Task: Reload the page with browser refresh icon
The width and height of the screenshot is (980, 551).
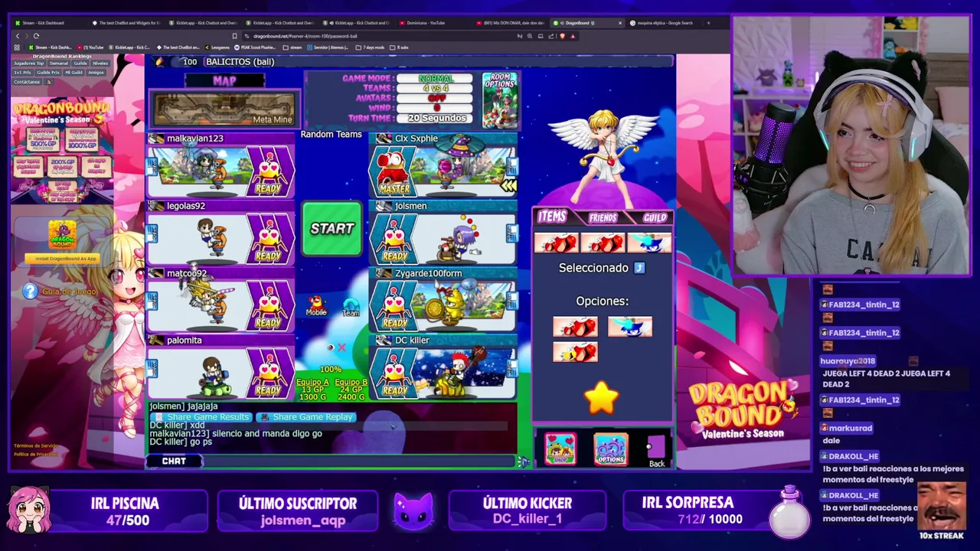Action: click(x=36, y=36)
